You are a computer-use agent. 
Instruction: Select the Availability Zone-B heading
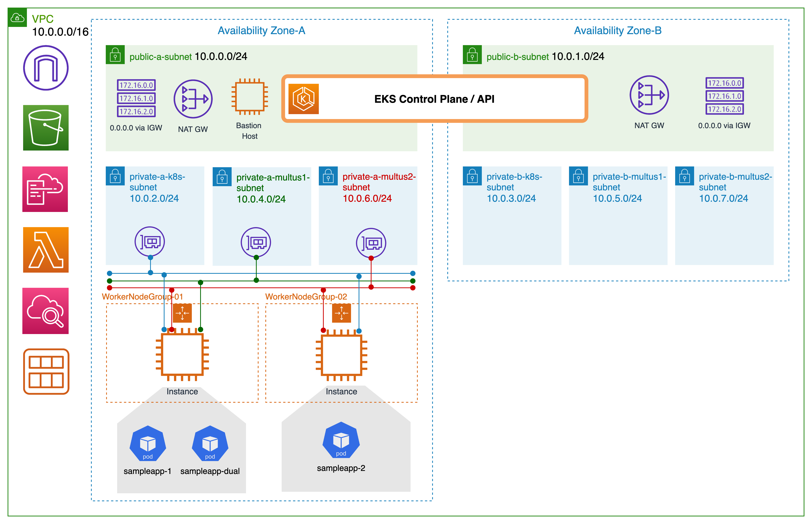tap(617, 31)
